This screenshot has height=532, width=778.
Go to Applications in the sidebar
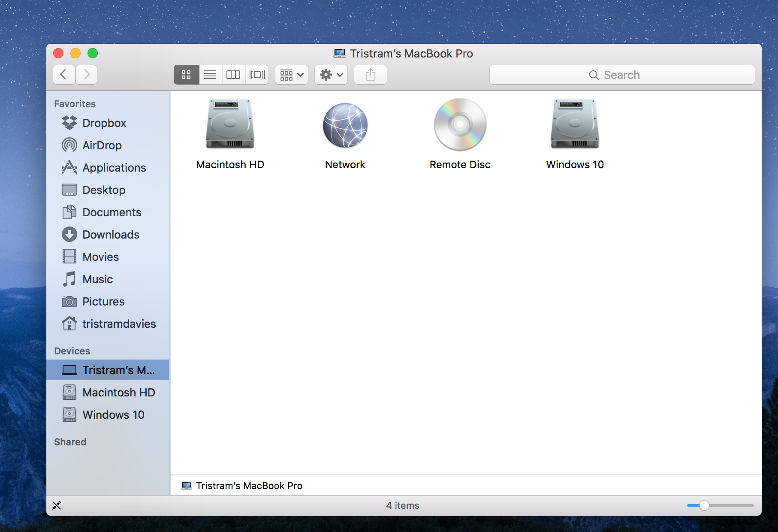[108, 168]
